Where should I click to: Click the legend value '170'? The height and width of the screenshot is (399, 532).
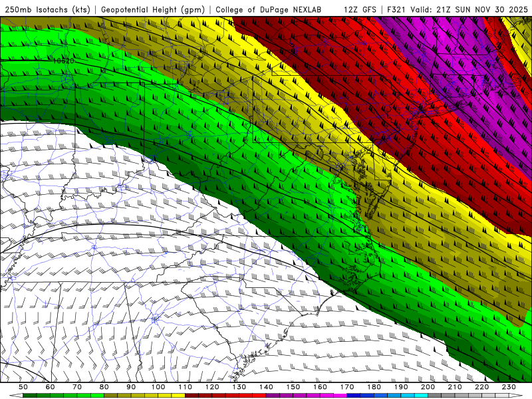[347, 387]
